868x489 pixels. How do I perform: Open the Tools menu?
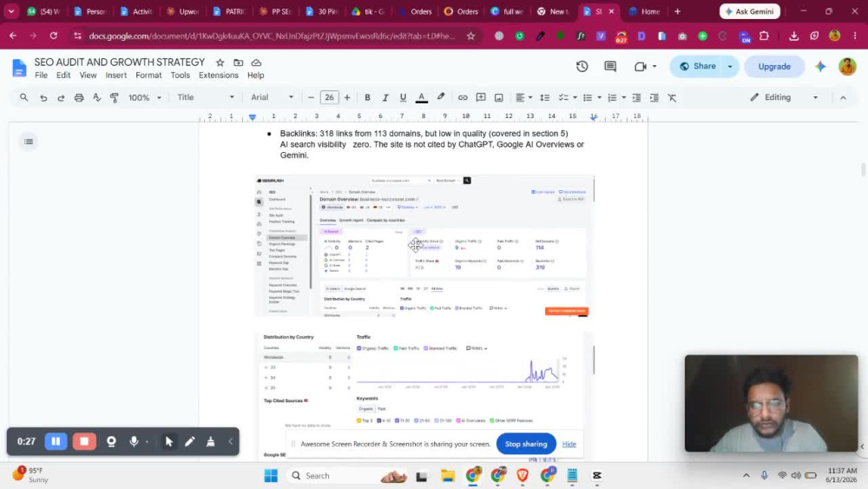tap(180, 76)
